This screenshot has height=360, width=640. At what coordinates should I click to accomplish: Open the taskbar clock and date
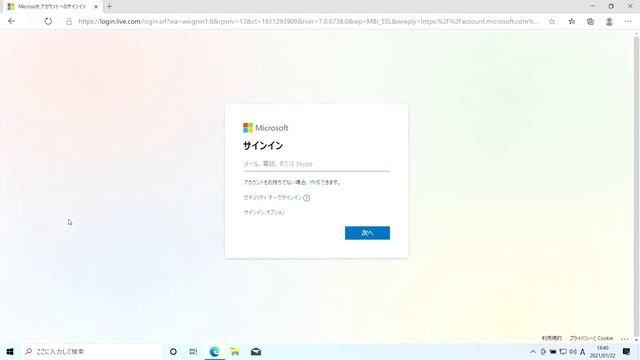(602, 352)
